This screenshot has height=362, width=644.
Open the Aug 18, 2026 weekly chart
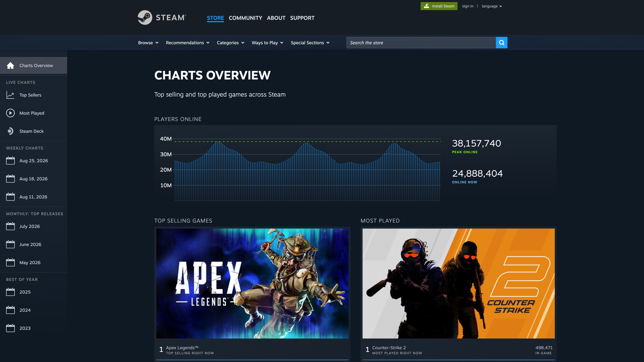(x=33, y=179)
